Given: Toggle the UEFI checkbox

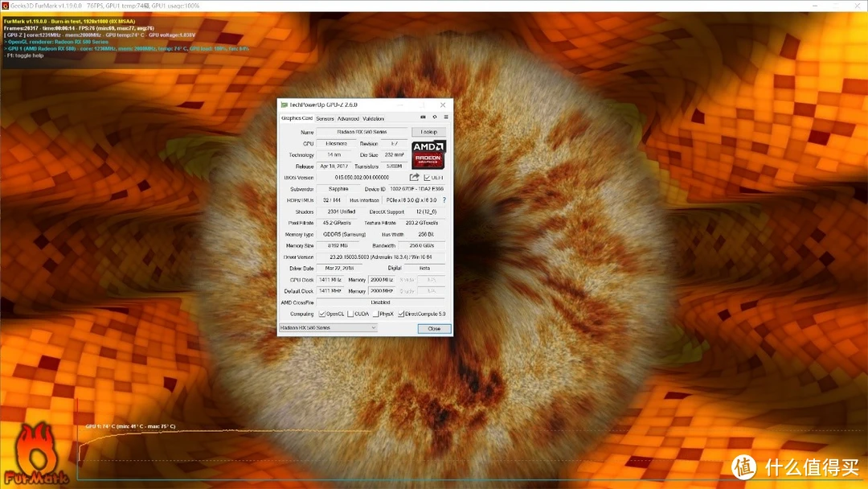Looking at the screenshot, I should (x=427, y=178).
